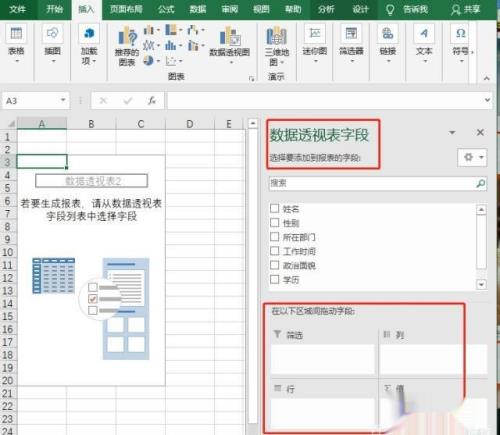Screen dimensions: 500x435
Task: Switch to the 页面布局 ribbon tab
Action: point(126,9)
